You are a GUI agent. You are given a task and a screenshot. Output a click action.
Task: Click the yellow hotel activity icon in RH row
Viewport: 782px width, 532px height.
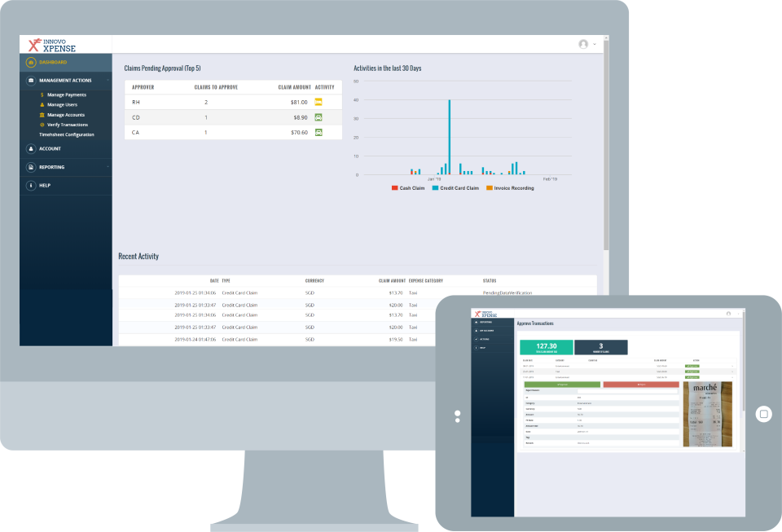(x=319, y=102)
